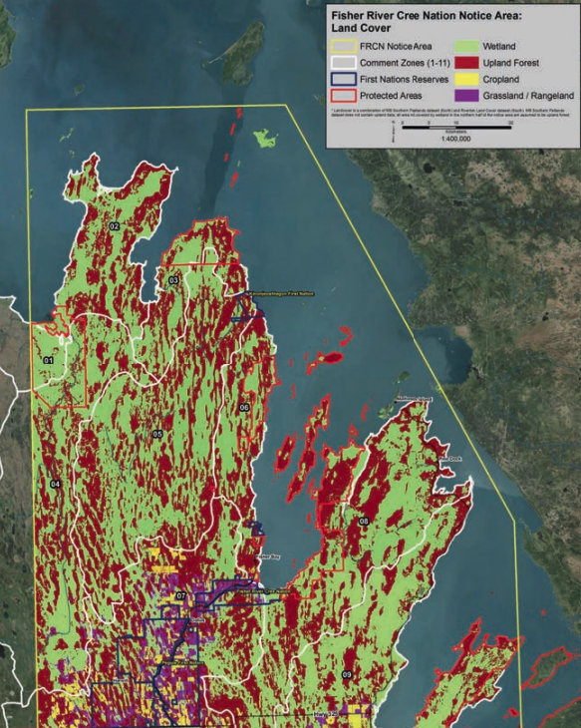Image resolution: width=581 pixels, height=728 pixels.
Task: Select the zone 06 marker
Action: coord(244,408)
